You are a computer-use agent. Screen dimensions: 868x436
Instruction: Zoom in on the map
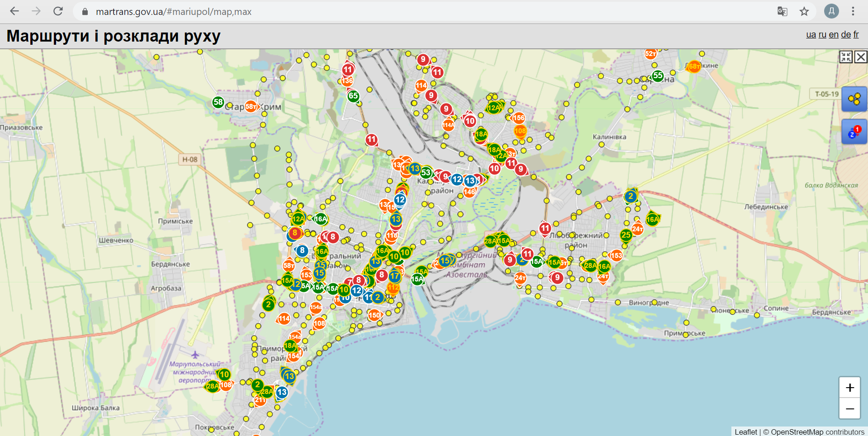click(x=849, y=388)
